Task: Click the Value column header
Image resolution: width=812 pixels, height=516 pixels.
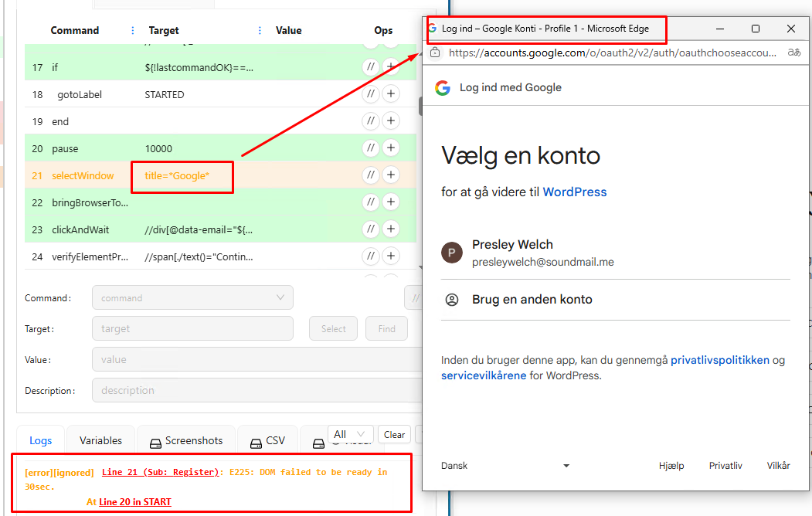Action: tap(288, 31)
